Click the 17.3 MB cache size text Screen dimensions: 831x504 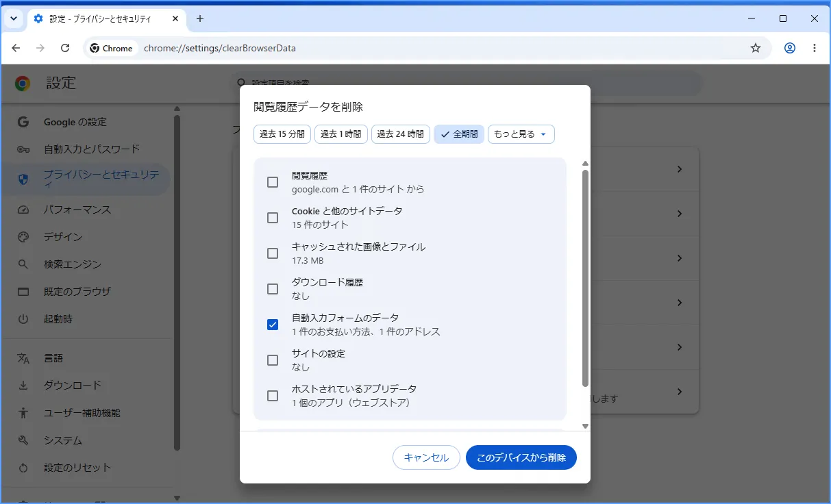[x=308, y=260]
